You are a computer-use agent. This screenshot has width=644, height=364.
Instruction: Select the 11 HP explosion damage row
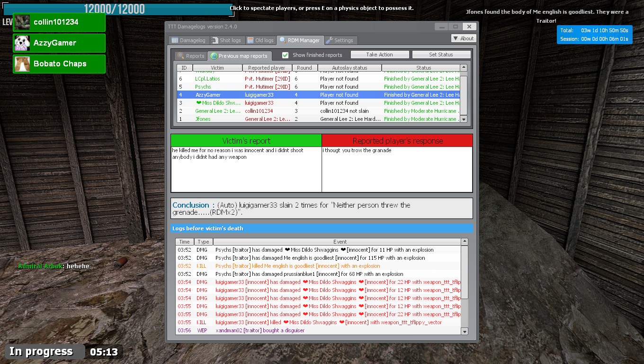[x=318, y=250]
